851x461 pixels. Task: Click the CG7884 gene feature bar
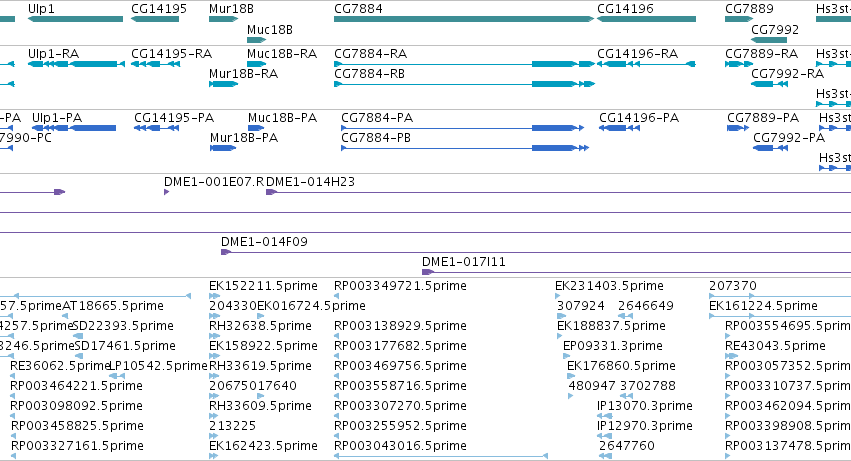(464, 19)
